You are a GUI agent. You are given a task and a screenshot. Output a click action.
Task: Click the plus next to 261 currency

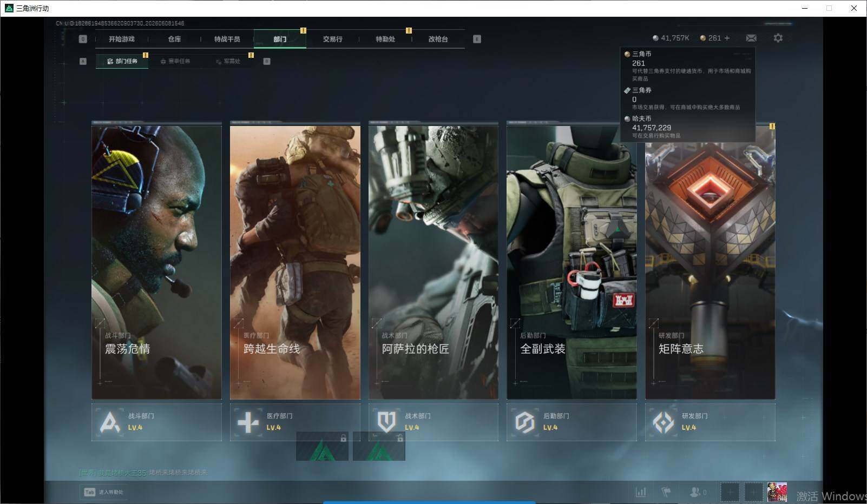(x=727, y=38)
